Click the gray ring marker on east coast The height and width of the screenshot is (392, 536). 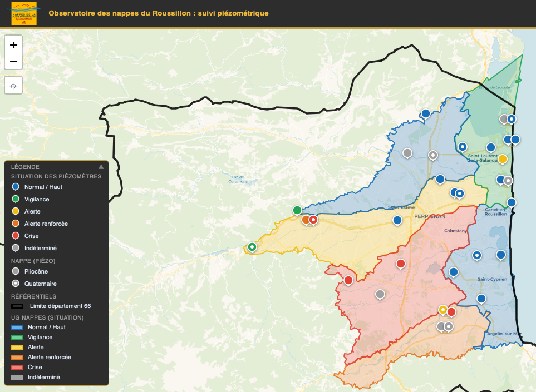508,180
